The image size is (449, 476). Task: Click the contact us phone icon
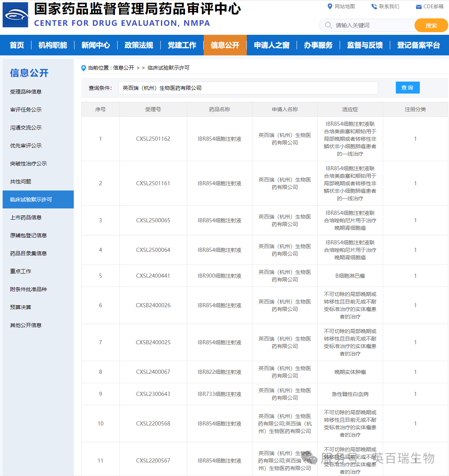coord(374,6)
